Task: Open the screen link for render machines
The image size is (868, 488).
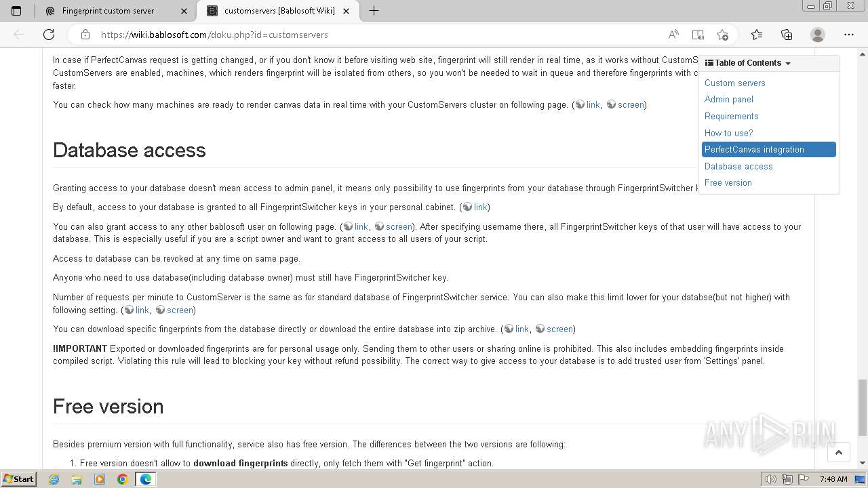Action: pos(631,105)
